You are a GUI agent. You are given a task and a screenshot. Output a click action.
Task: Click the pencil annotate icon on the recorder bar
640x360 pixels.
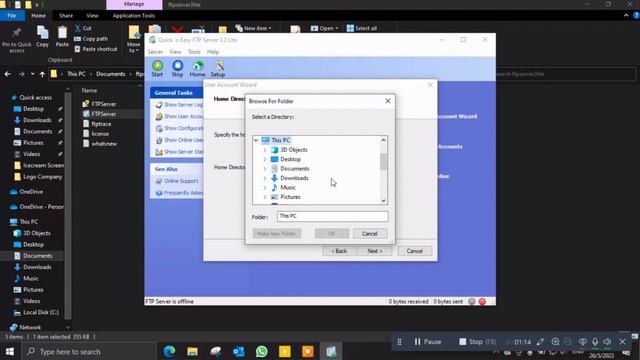click(540, 342)
